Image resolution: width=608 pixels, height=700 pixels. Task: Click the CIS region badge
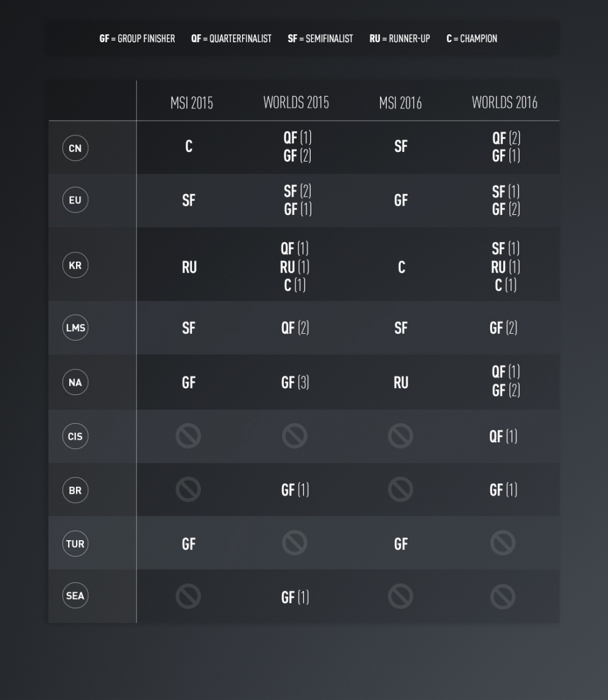(x=75, y=436)
